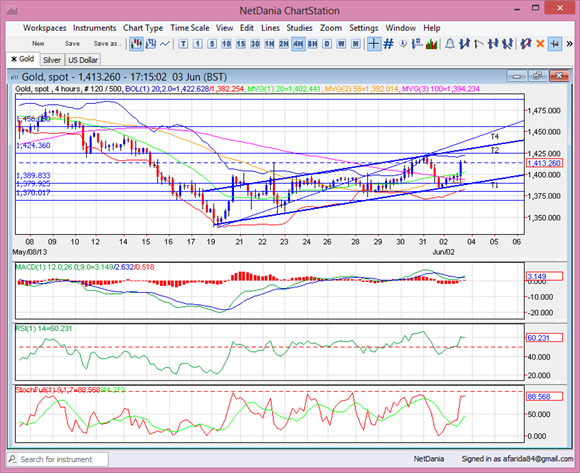The image size is (580, 473).
Task: Click the Search for instrument field
Action: tap(58, 459)
